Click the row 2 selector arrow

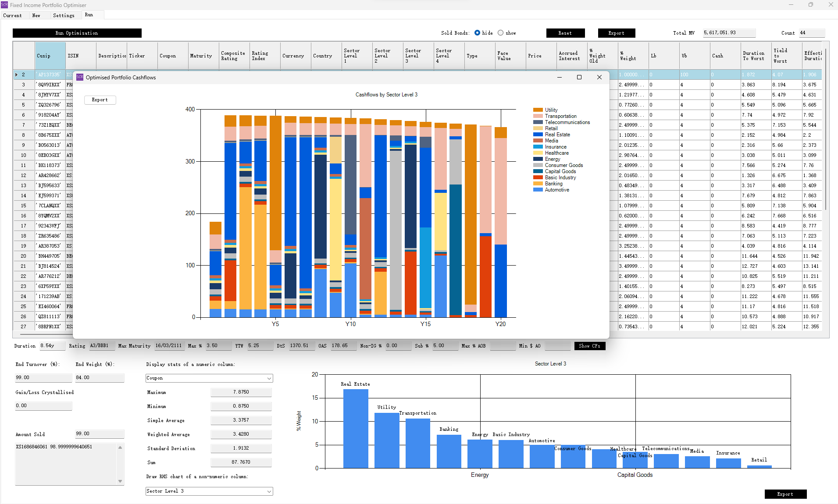click(x=17, y=75)
